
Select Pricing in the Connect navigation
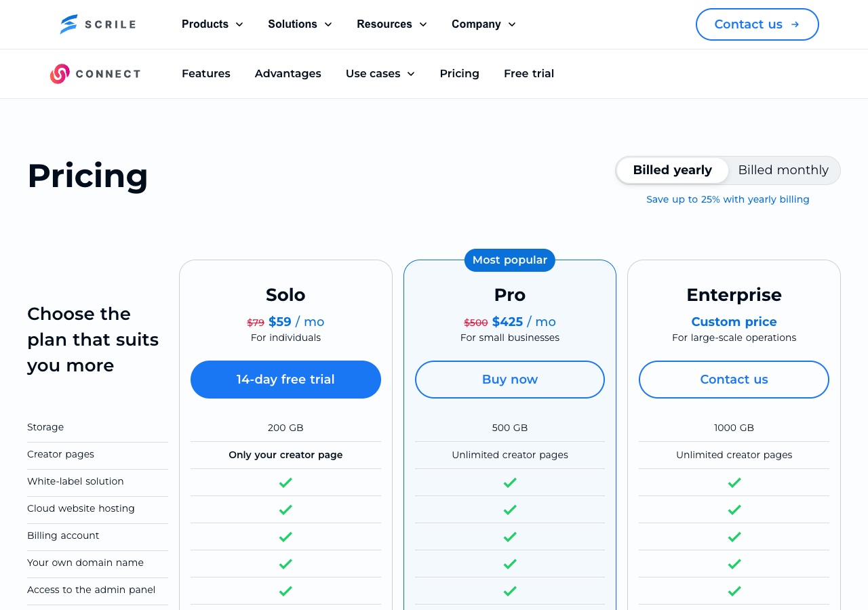(x=460, y=74)
